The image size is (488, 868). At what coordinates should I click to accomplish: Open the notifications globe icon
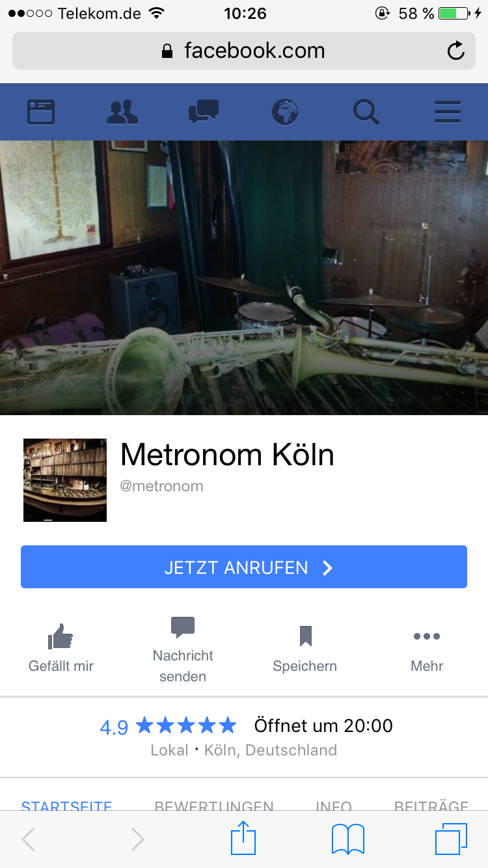[285, 112]
